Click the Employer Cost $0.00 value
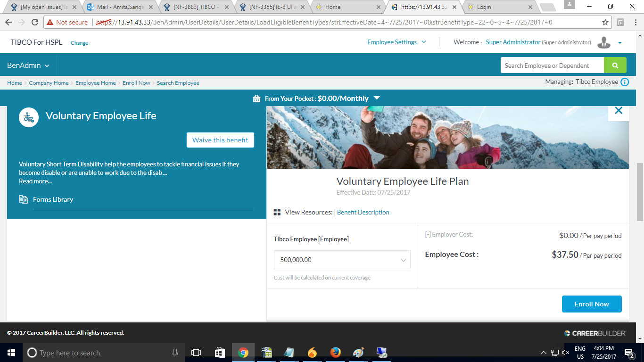The width and height of the screenshot is (644, 362). click(x=569, y=235)
